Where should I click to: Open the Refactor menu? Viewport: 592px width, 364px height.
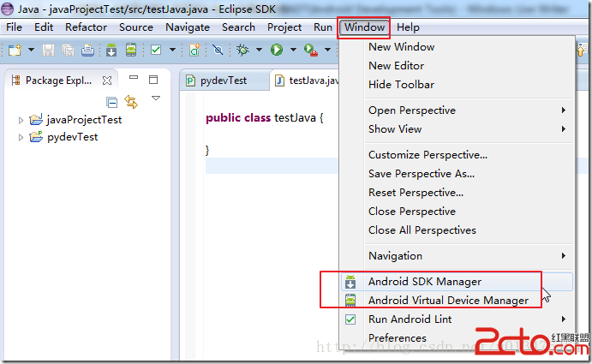click(86, 27)
